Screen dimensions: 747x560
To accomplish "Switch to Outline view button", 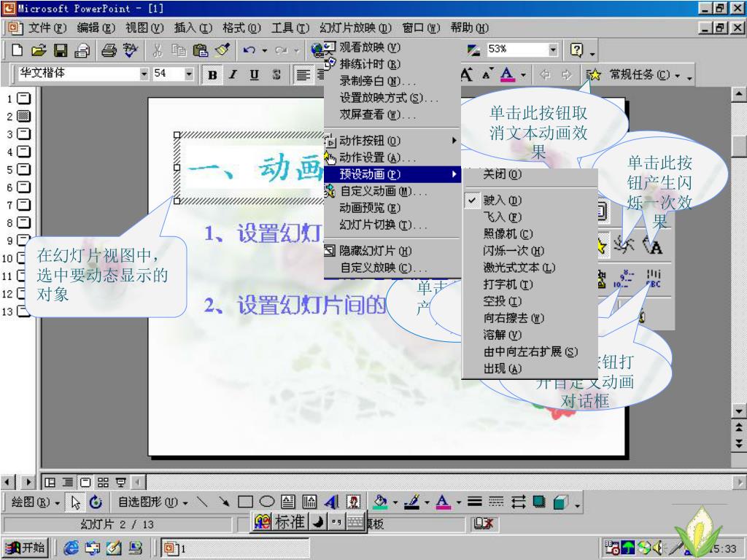I will pos(68,483).
